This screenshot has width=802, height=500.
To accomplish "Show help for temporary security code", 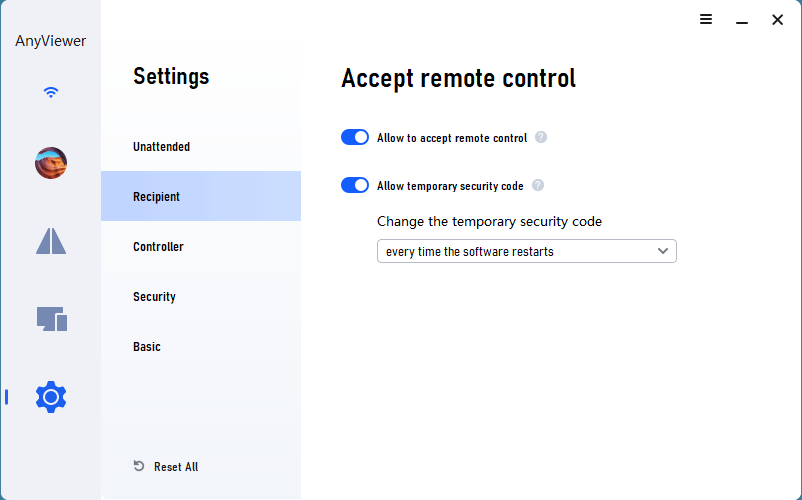I will click(x=538, y=185).
